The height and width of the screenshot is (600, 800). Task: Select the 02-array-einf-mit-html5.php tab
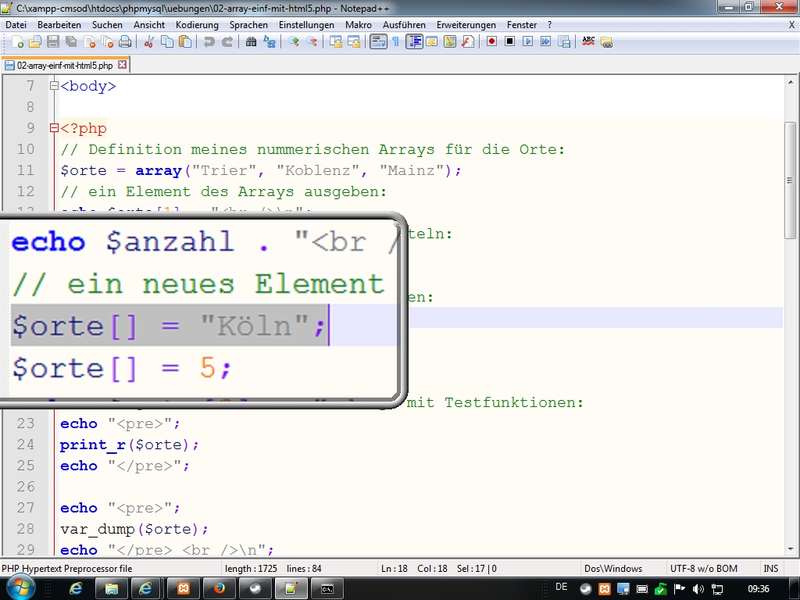[65, 65]
